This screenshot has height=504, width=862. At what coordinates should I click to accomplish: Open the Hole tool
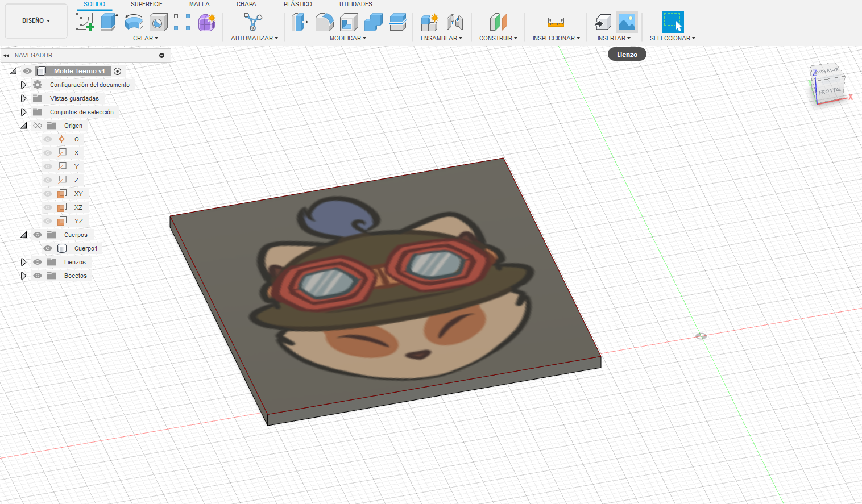(x=158, y=22)
